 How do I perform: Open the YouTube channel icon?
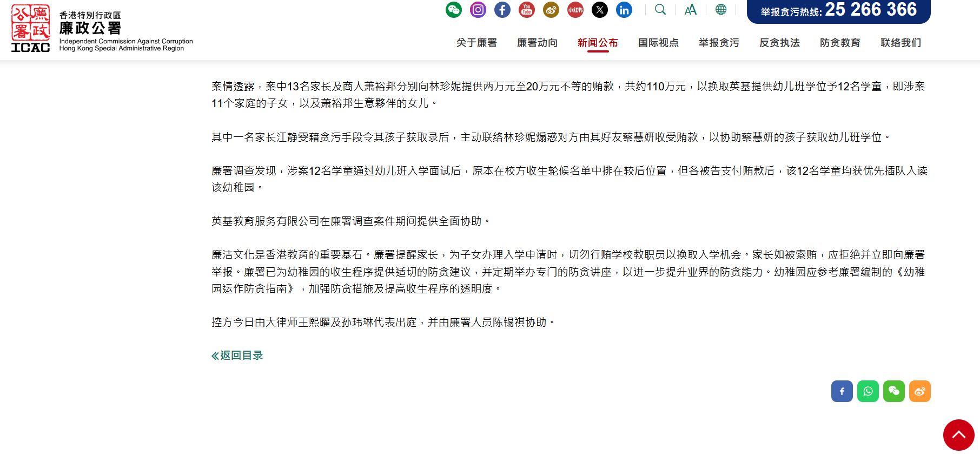(x=526, y=10)
